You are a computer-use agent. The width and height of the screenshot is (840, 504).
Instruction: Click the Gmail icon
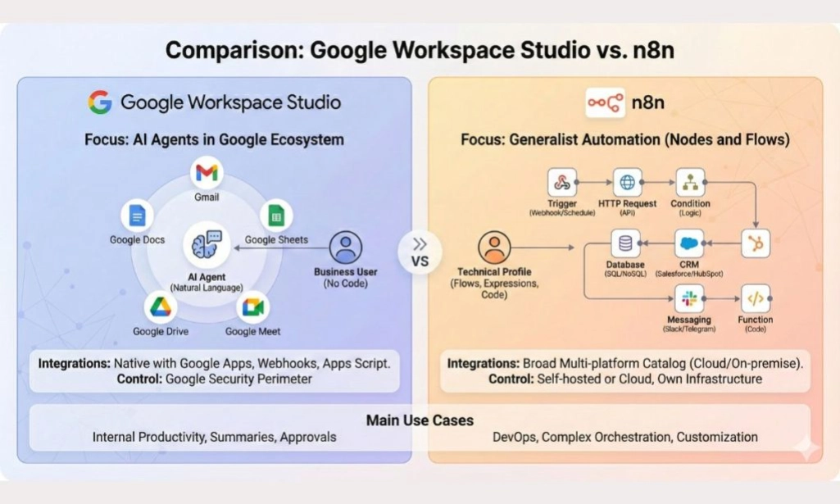207,173
